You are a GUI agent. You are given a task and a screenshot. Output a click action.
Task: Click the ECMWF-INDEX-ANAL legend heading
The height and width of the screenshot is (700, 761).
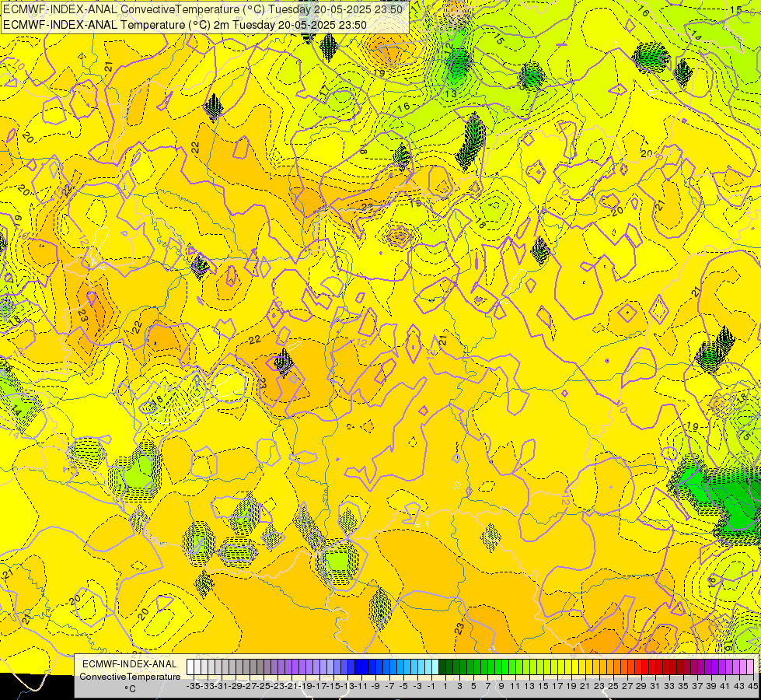tap(130, 664)
